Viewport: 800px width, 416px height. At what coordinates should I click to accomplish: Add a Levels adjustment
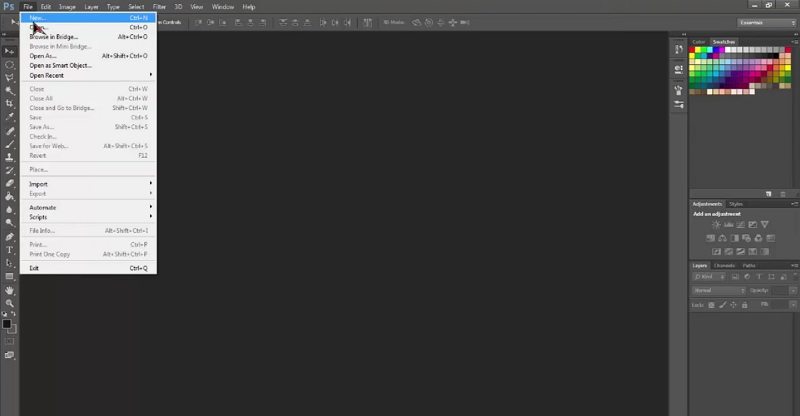coord(729,225)
